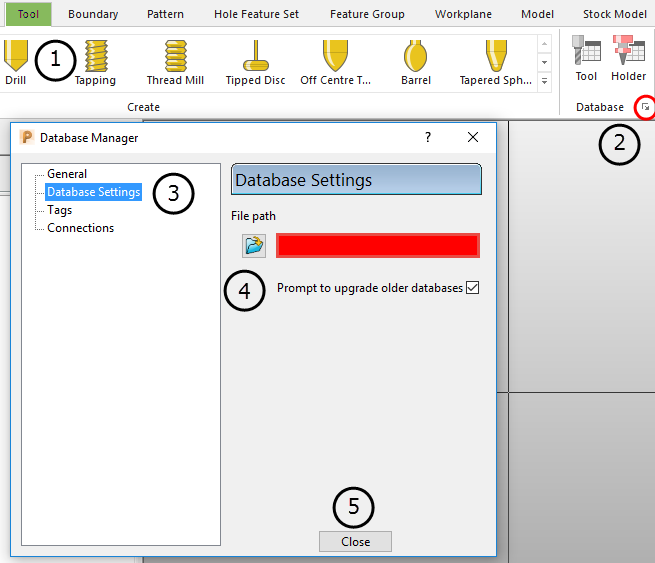The width and height of the screenshot is (655, 563).
Task: Switch to the Tool ribbon tab
Action: tap(28, 14)
